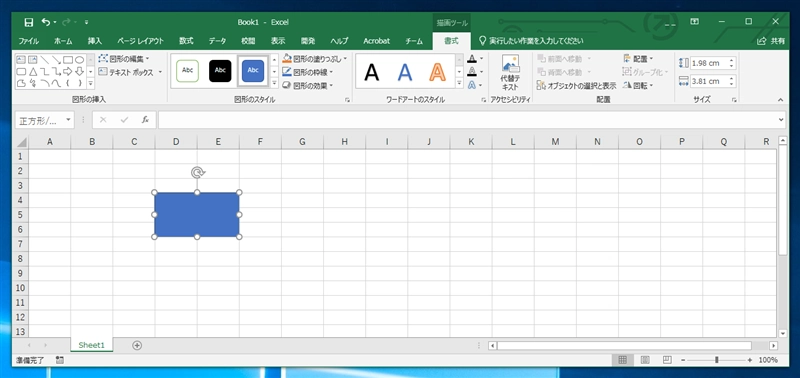The height and width of the screenshot is (378, 800).
Task: Open 図形の塗りつぶし dropdown
Action: pyautogui.click(x=314, y=59)
